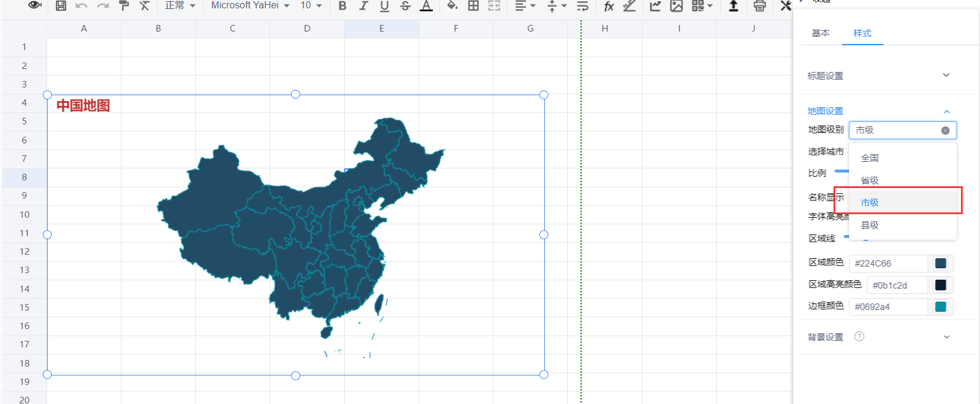Screen dimensions: 980x404
Task: Select 省级 from map level list
Action: (x=903, y=180)
